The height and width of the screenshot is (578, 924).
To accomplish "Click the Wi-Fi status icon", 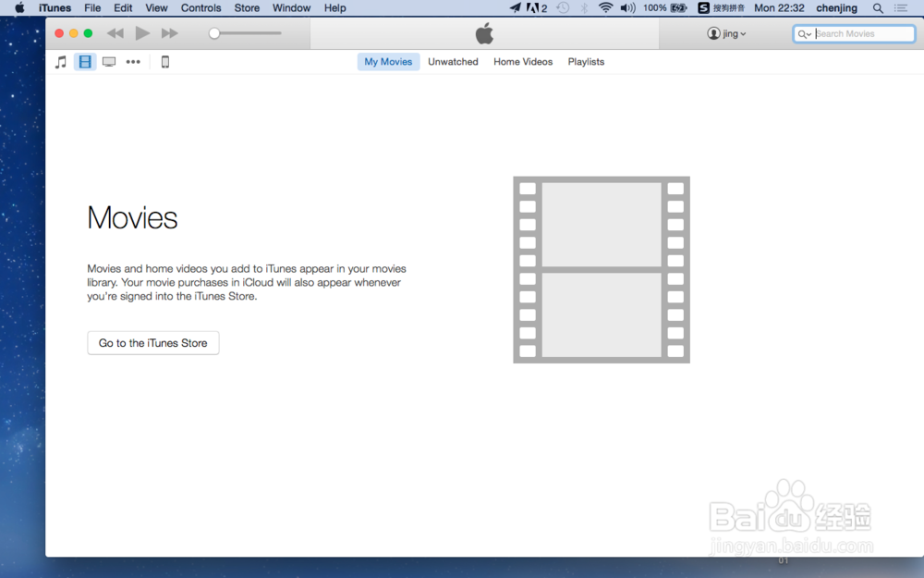I will 606,7.
